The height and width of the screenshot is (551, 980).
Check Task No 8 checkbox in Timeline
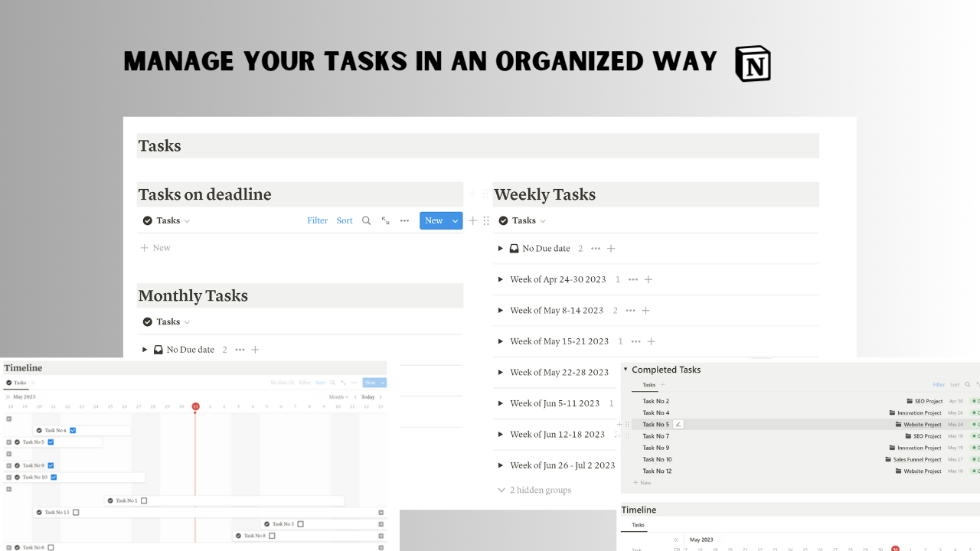pyautogui.click(x=272, y=536)
